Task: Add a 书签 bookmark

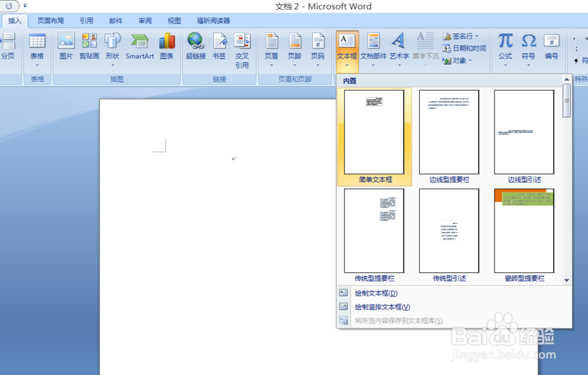Action: click(219, 46)
